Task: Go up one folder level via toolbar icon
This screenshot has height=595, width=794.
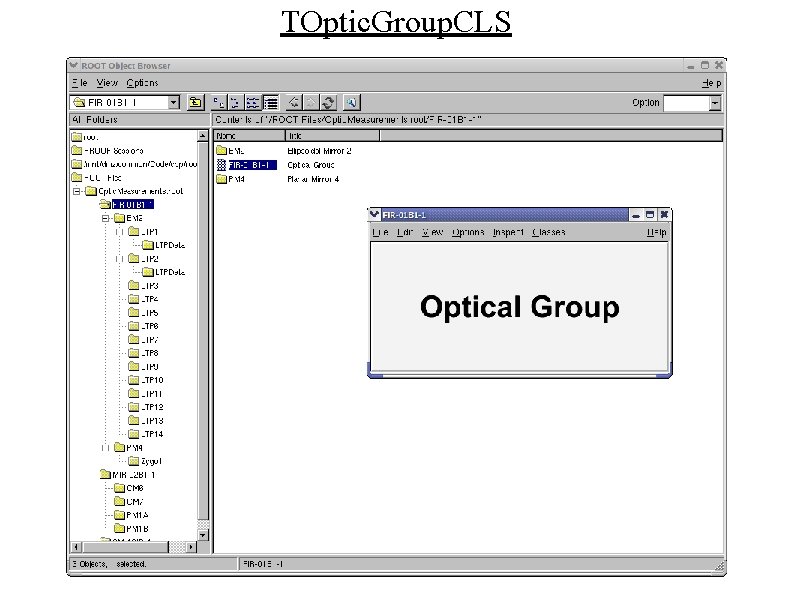Action: pyautogui.click(x=195, y=103)
